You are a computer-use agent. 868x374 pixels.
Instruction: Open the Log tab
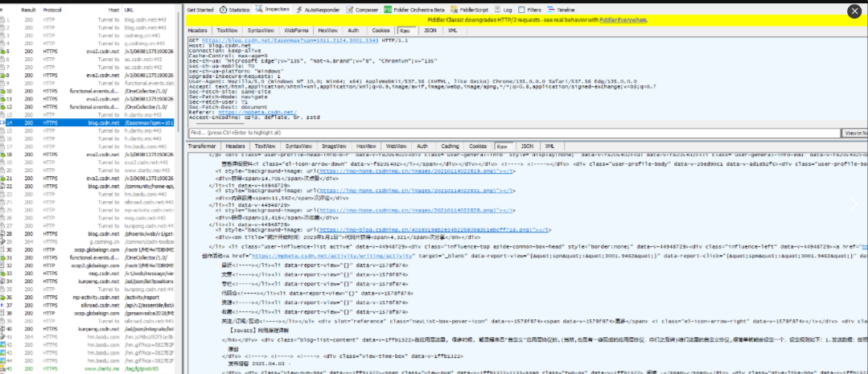tap(504, 10)
